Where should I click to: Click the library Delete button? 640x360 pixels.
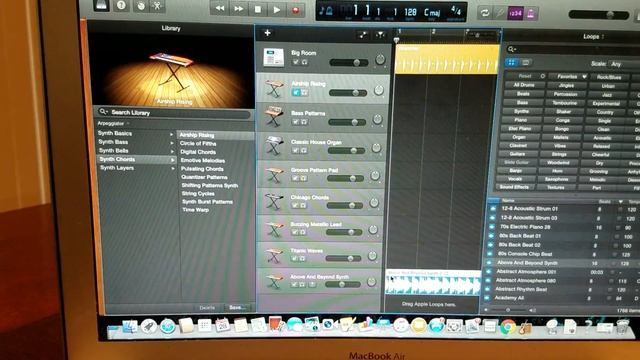pos(207,307)
